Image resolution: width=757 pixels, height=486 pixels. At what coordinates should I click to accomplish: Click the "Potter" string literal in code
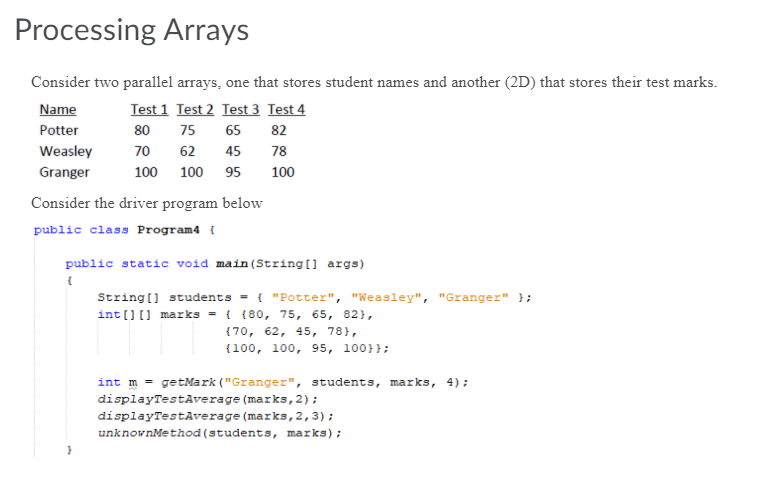click(303, 297)
